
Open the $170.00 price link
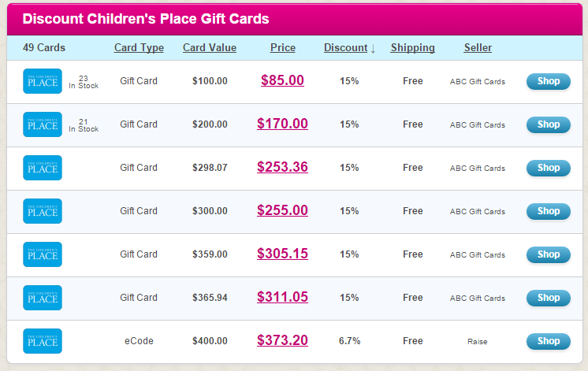tap(282, 124)
